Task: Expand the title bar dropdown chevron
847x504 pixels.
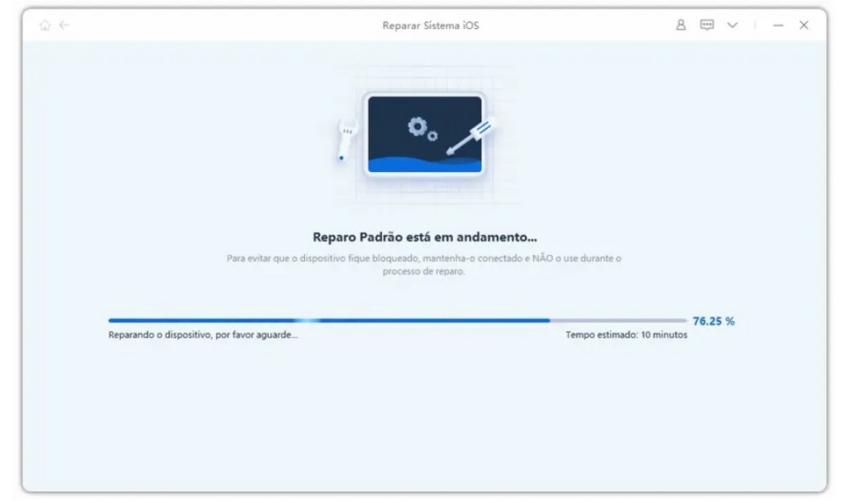Action: [x=733, y=25]
